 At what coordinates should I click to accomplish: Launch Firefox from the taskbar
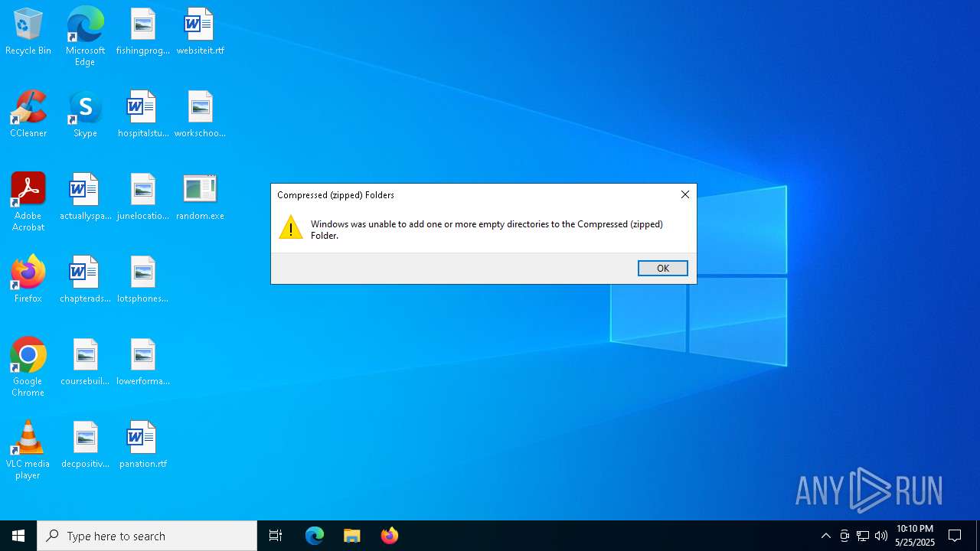[x=389, y=536]
